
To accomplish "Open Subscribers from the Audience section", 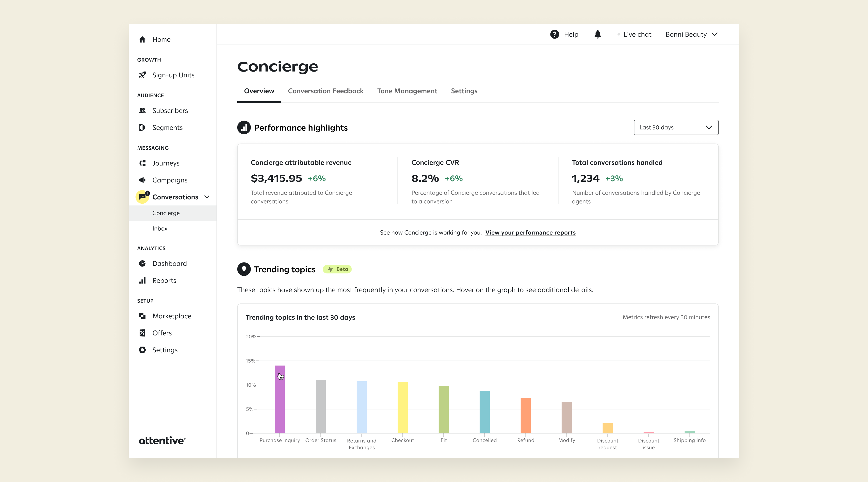I will [x=142, y=110].
